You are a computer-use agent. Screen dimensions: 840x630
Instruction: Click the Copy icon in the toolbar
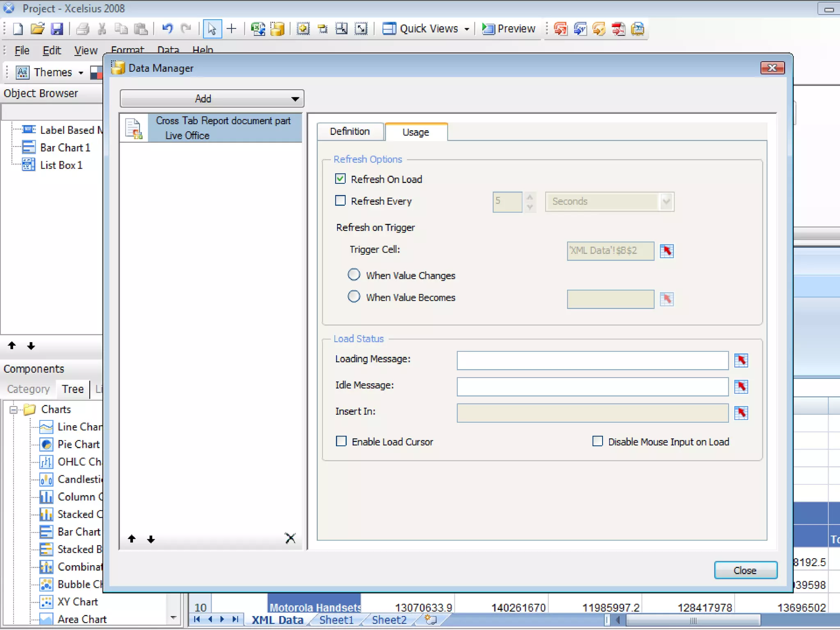(x=121, y=29)
